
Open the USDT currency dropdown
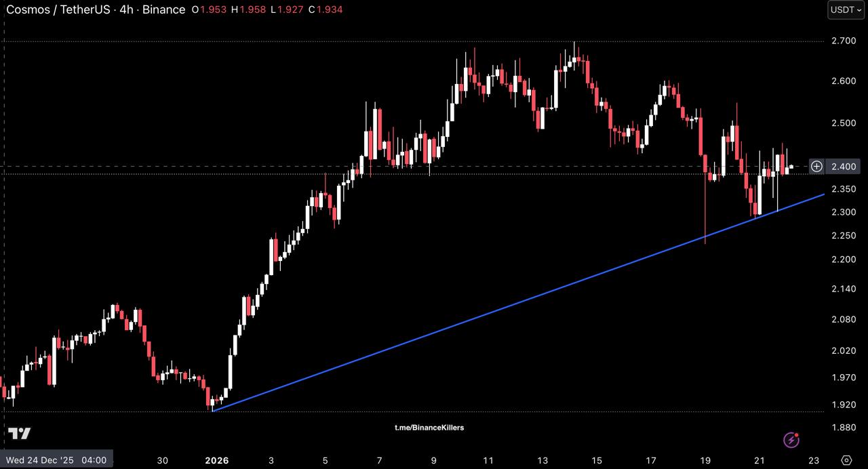click(846, 9)
